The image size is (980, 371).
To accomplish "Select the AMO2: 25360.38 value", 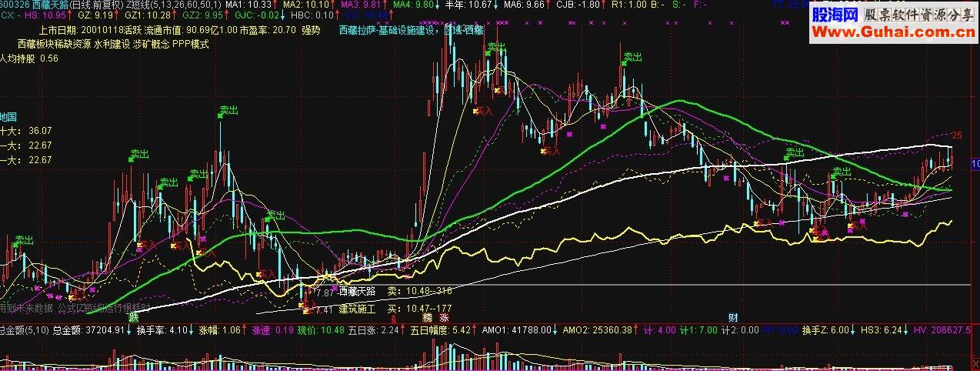I will click(598, 329).
